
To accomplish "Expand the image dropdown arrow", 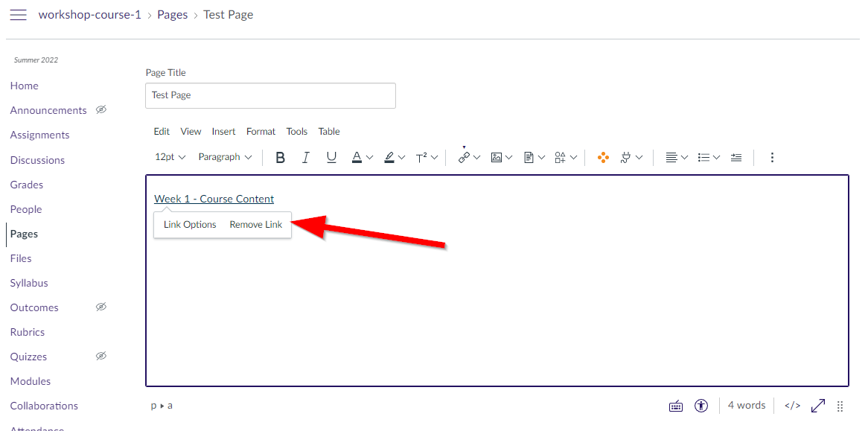I will click(509, 158).
